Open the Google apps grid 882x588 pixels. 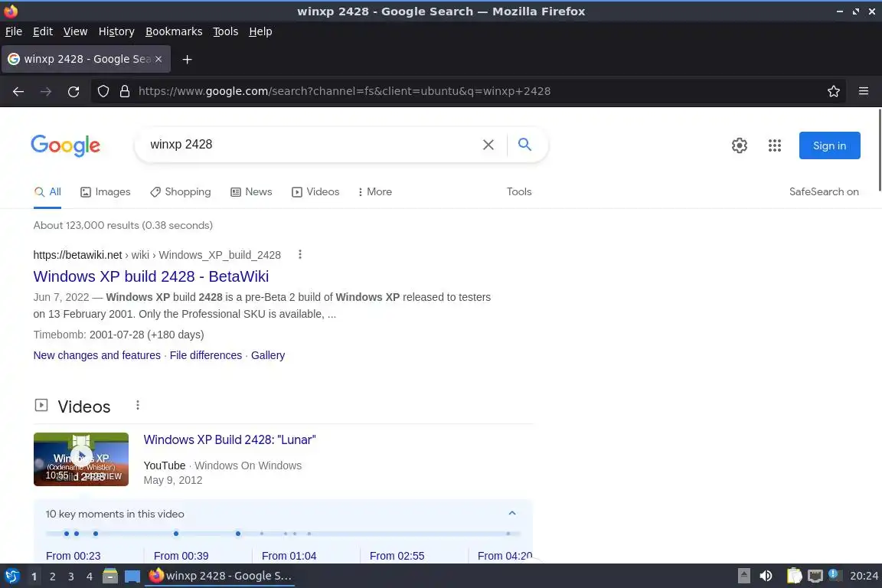pyautogui.click(x=775, y=145)
